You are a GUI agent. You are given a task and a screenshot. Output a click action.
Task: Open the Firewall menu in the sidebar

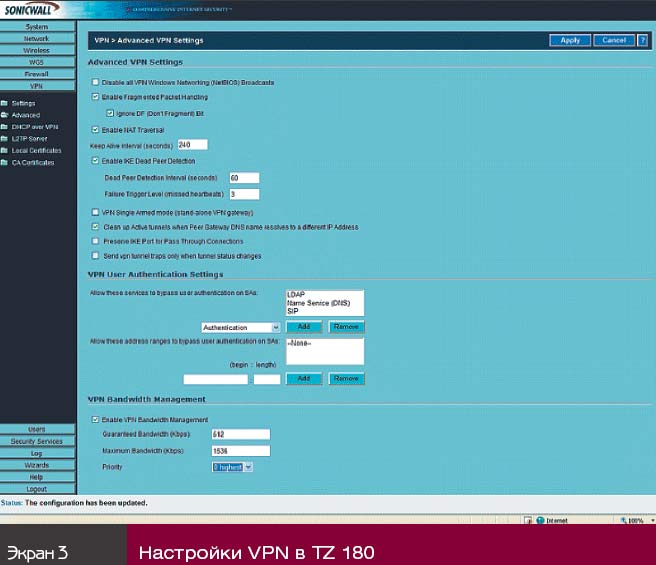[x=36, y=73]
